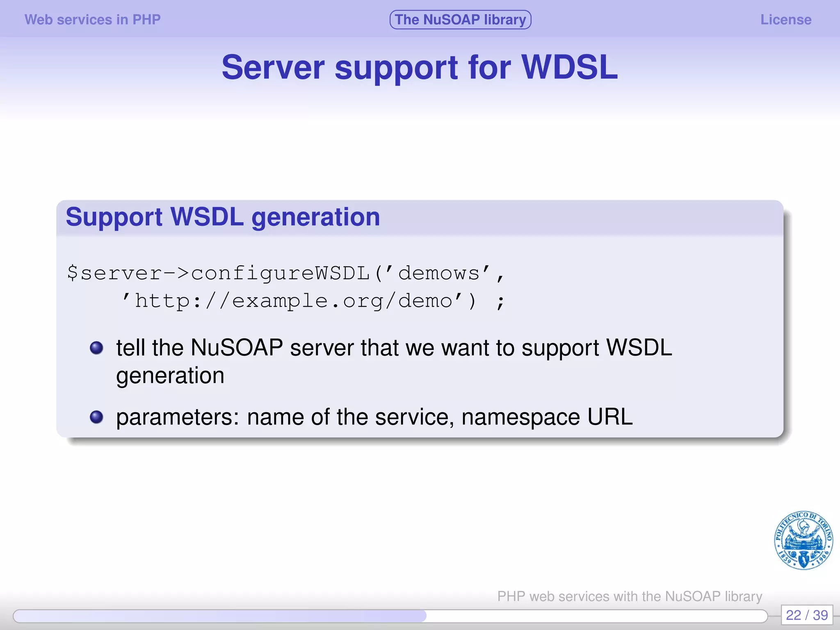Click the text about telling the NuSOAP server

pyautogui.click(x=394, y=348)
